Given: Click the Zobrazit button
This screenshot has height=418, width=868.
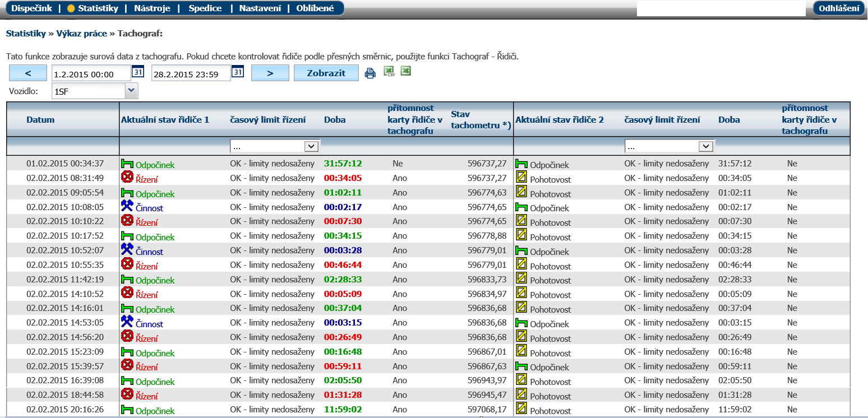Looking at the screenshot, I should point(326,73).
